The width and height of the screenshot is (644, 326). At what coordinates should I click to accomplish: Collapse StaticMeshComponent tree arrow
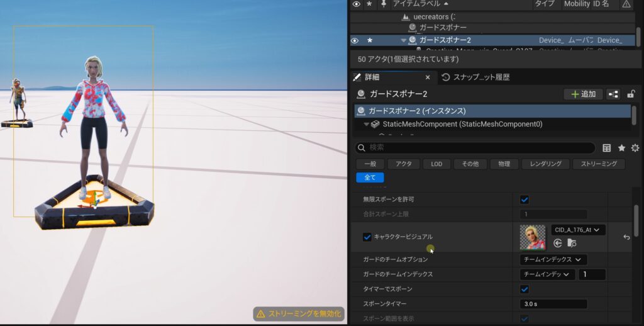[366, 125]
